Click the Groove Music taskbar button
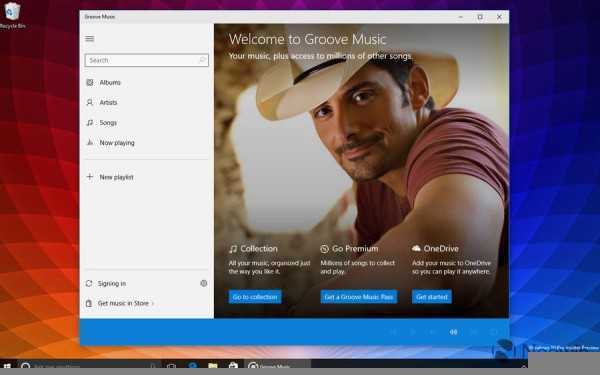This screenshot has height=375, width=600. (x=278, y=365)
